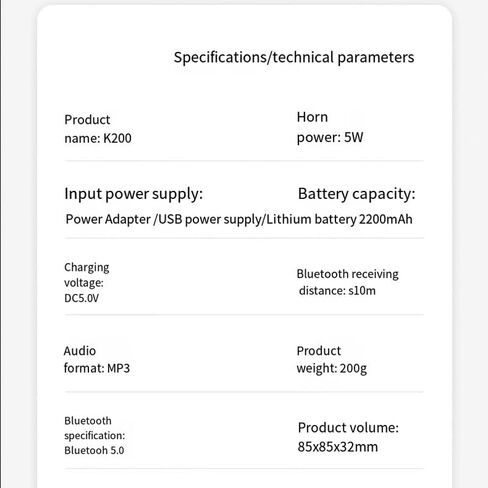This screenshot has height=488, width=488.
Task: Click the Product volume label
Action: pos(348,428)
